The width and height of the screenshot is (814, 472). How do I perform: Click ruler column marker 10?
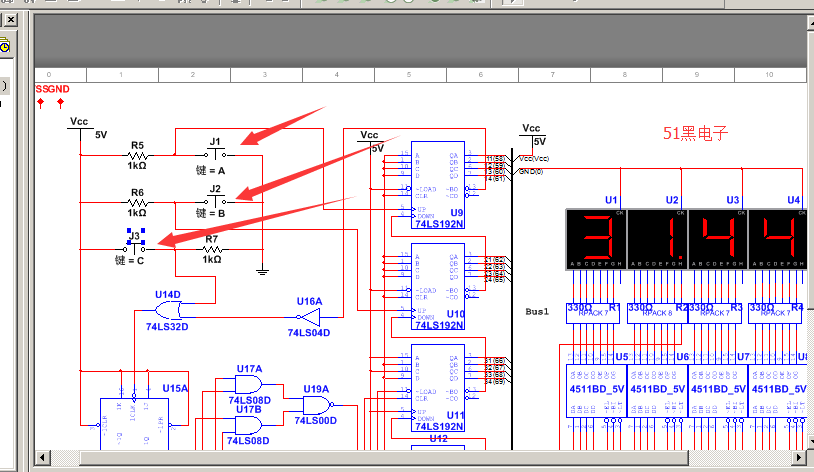[769, 75]
